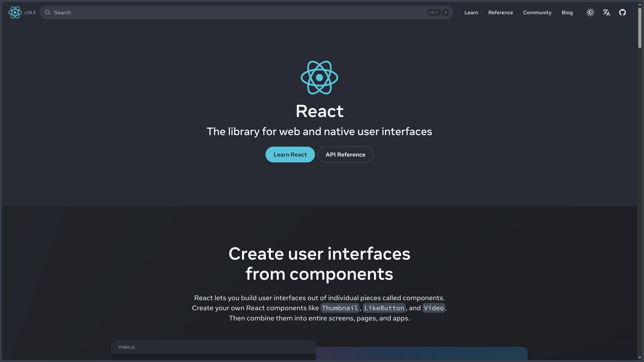Click the Ctrl shortcut key badge
644x362 pixels.
[434, 13]
